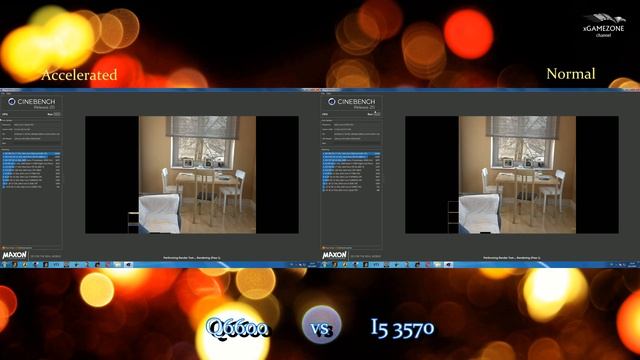
Task: Click the 'Performing Render Test' status text in the Accelerated window
Action: [192, 258]
